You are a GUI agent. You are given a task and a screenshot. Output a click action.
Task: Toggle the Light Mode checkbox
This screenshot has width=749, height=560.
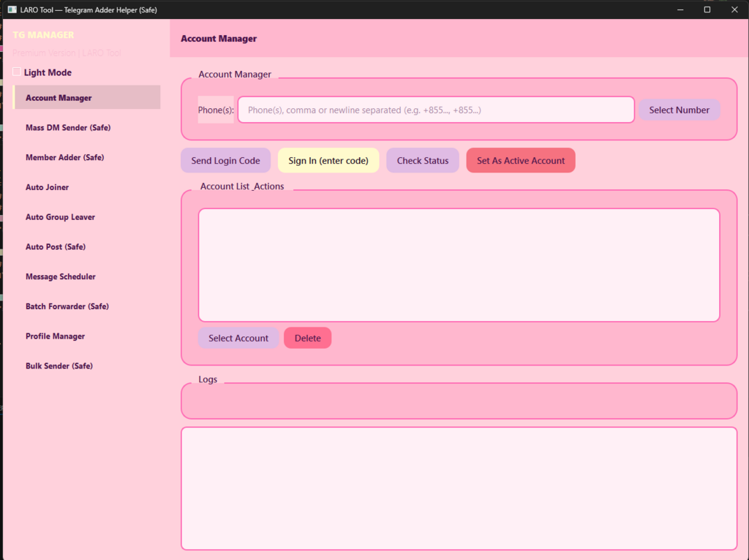(x=17, y=72)
